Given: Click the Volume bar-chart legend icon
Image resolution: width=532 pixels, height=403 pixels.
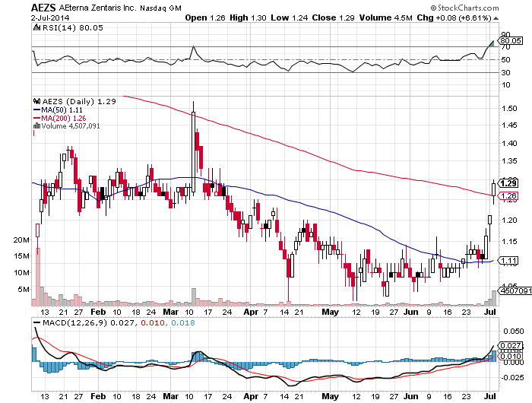Looking at the screenshot, I should pos(35,125).
